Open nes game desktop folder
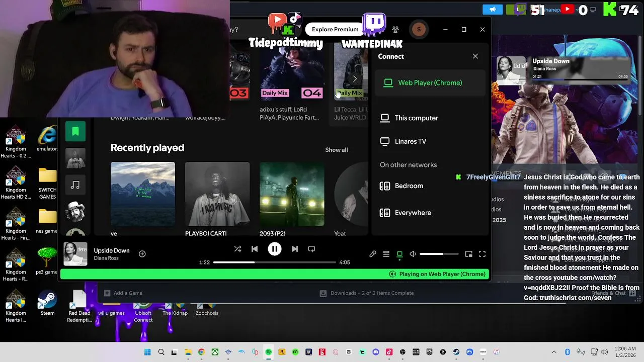Screen dimensions: 644x362 (x=47, y=221)
